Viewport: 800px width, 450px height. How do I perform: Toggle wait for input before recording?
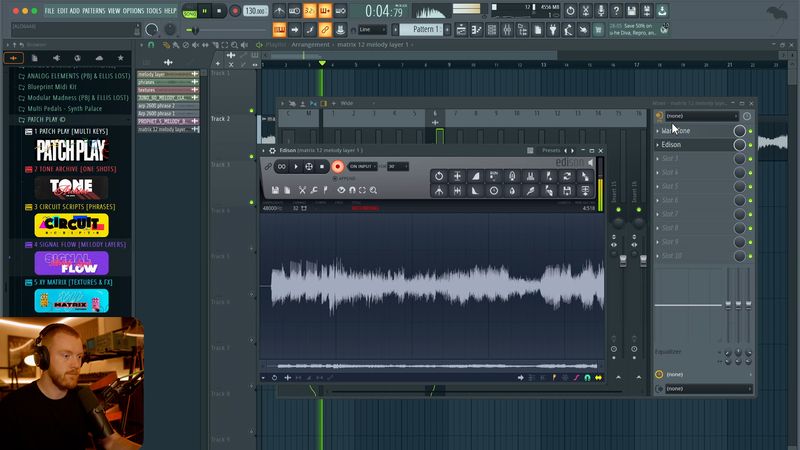click(294, 11)
